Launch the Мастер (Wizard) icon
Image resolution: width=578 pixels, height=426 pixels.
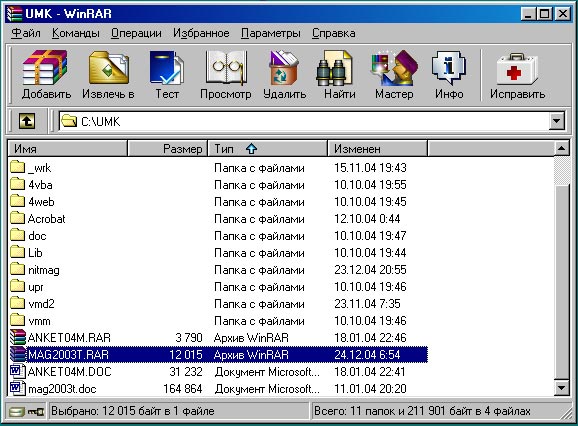394,68
